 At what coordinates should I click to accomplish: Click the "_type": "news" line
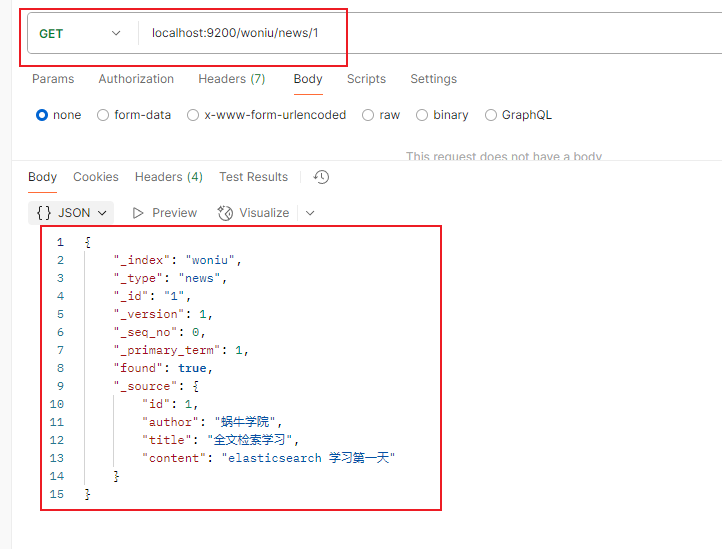[x=170, y=278]
